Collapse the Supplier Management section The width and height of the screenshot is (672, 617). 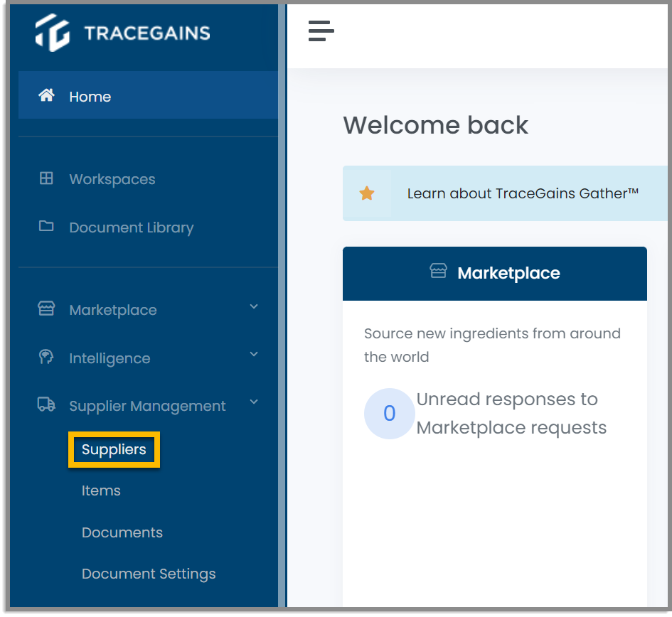point(254,402)
